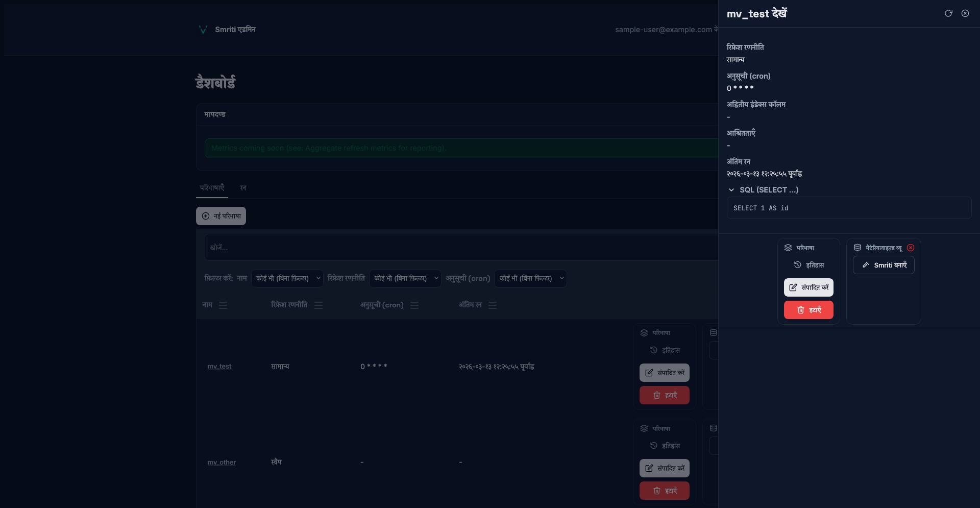This screenshot has width=980, height=508.
Task: Open the mv_other link in table
Action: coord(222,463)
